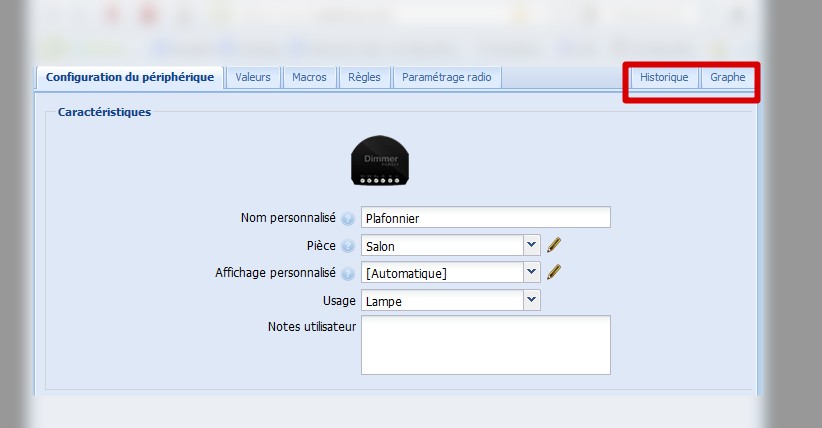The image size is (822, 428).
Task: Select the Paramétrage radio tab
Action: point(446,77)
